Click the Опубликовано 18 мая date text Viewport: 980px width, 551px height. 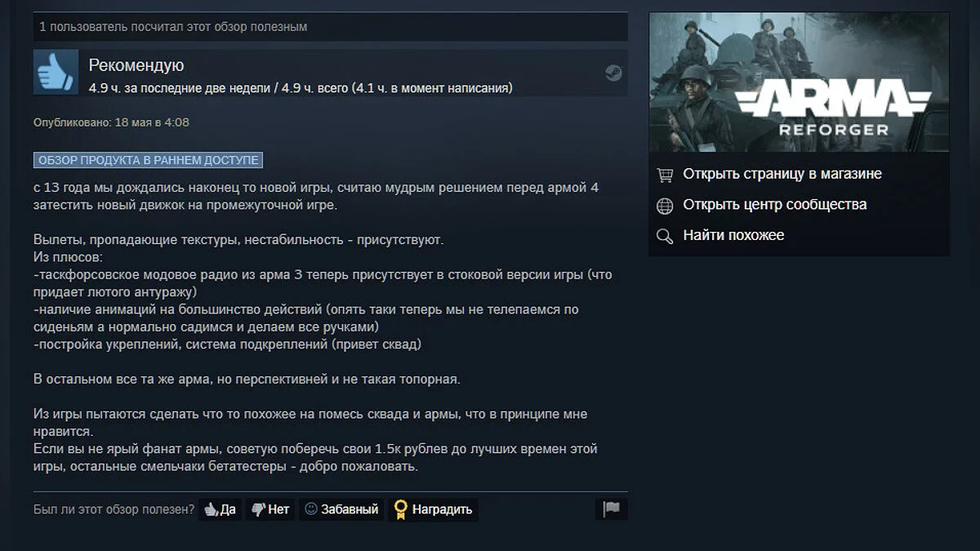pyautogui.click(x=111, y=122)
